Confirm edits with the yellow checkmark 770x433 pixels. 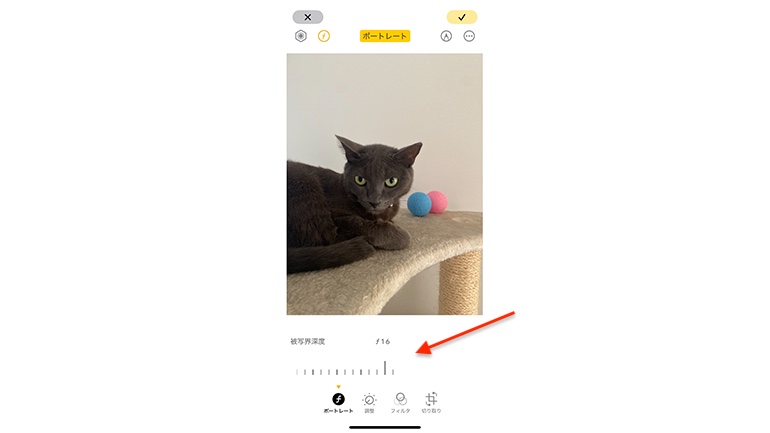coord(462,17)
